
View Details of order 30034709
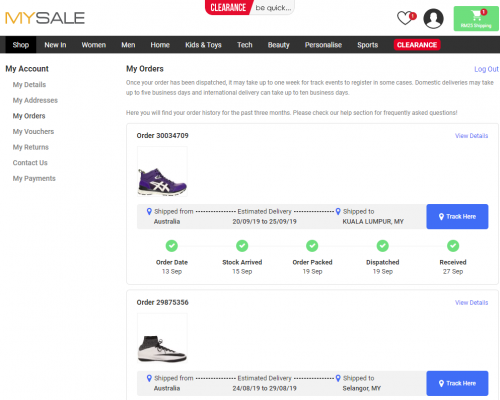tap(471, 136)
